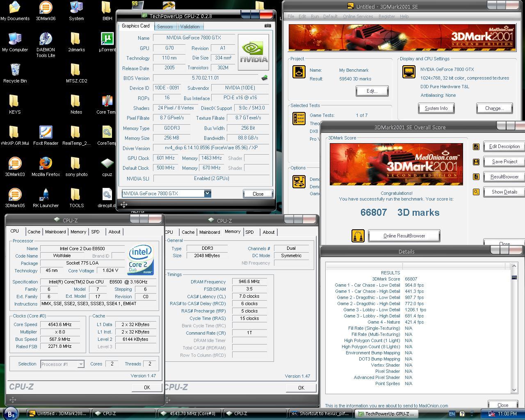
Task: Click the EN language indicator in tray
Action: pos(452,414)
